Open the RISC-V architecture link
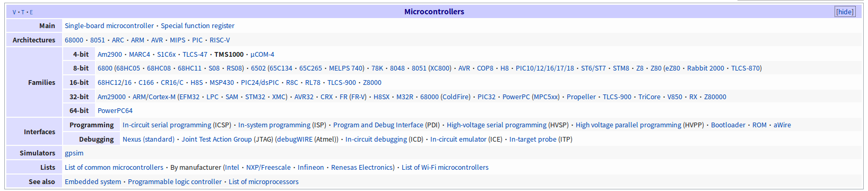868x191 pixels. coord(220,40)
